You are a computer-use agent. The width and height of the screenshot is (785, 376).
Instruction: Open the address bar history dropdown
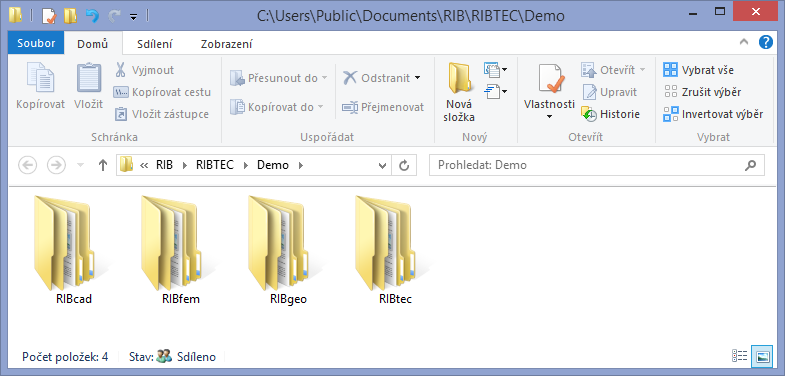pos(382,165)
